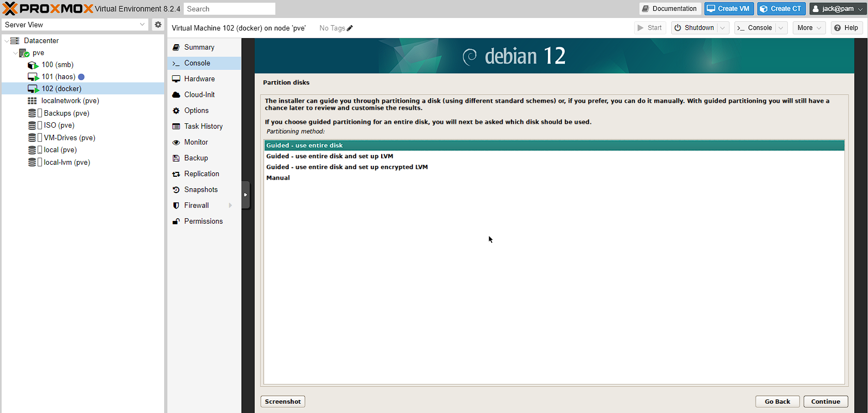Select Manual partitioning method
The image size is (868, 413).
click(x=554, y=178)
